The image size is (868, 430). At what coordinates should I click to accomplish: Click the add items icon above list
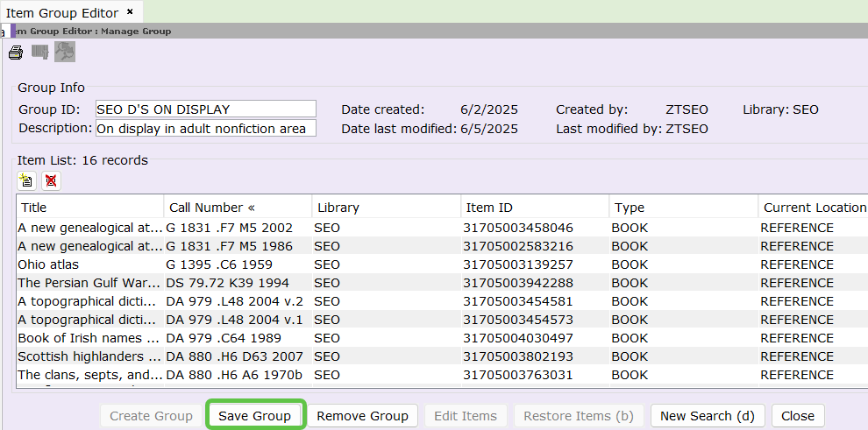click(26, 180)
